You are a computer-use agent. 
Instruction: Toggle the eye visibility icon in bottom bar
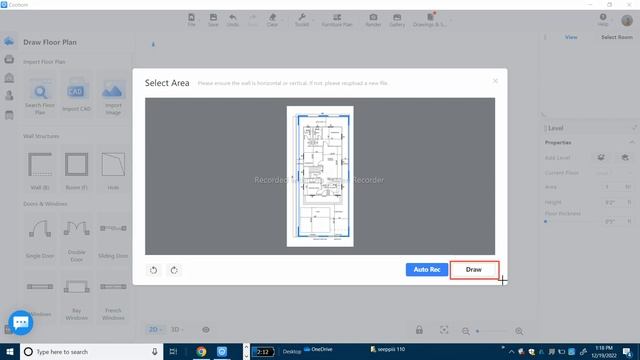[x=206, y=330]
